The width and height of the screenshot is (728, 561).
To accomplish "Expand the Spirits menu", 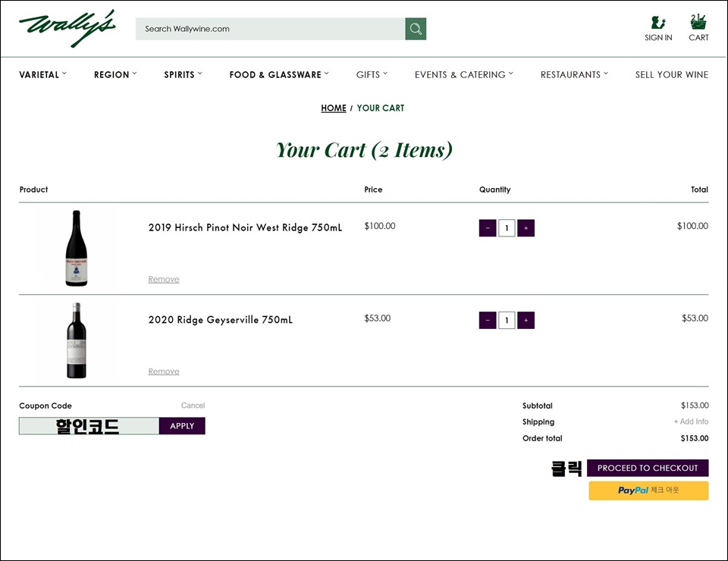I will 183,75.
